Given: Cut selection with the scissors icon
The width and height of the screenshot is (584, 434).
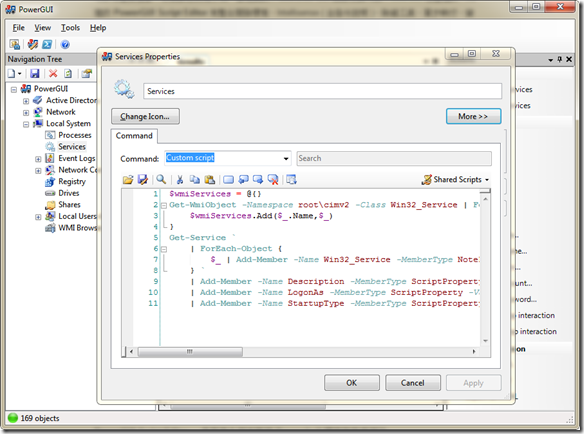Looking at the screenshot, I should (180, 180).
